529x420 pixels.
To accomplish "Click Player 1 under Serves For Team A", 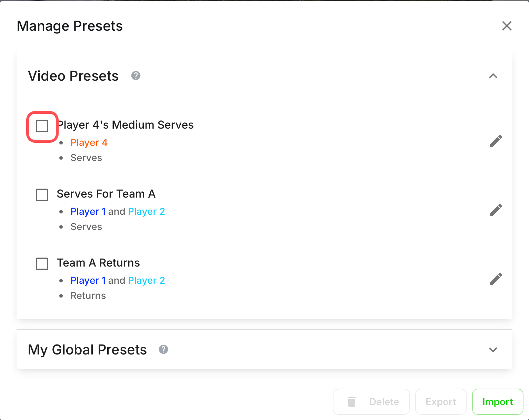I will [x=88, y=211].
